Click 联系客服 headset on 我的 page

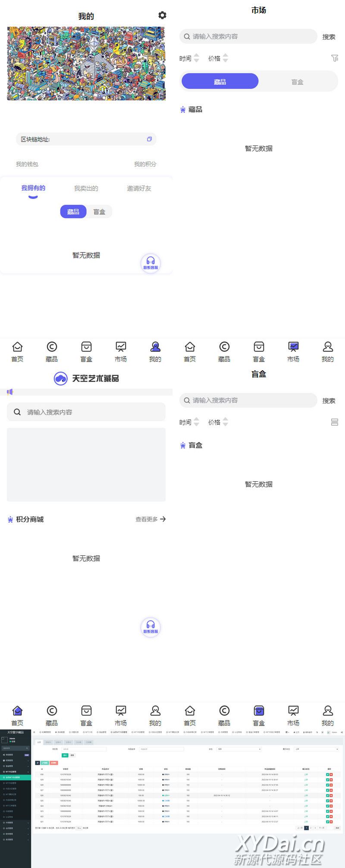click(x=151, y=263)
